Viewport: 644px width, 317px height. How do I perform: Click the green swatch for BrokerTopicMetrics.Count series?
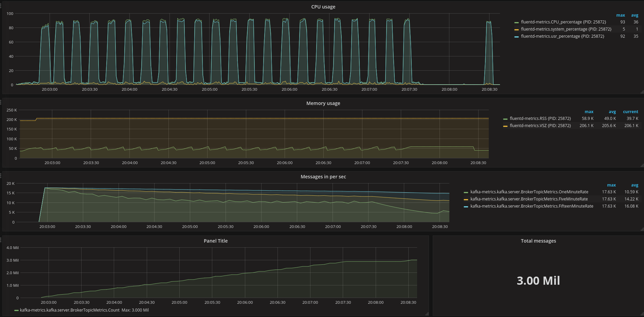pos(17,310)
